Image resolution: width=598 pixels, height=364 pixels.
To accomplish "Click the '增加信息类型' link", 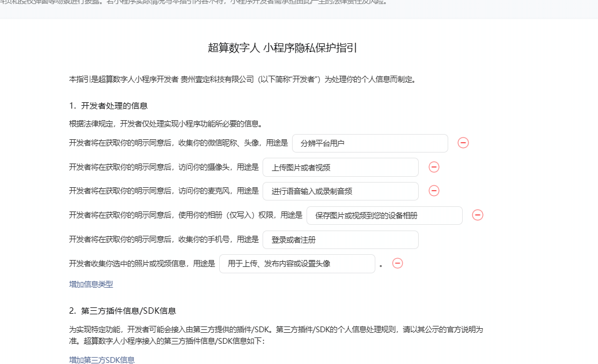I will (91, 284).
